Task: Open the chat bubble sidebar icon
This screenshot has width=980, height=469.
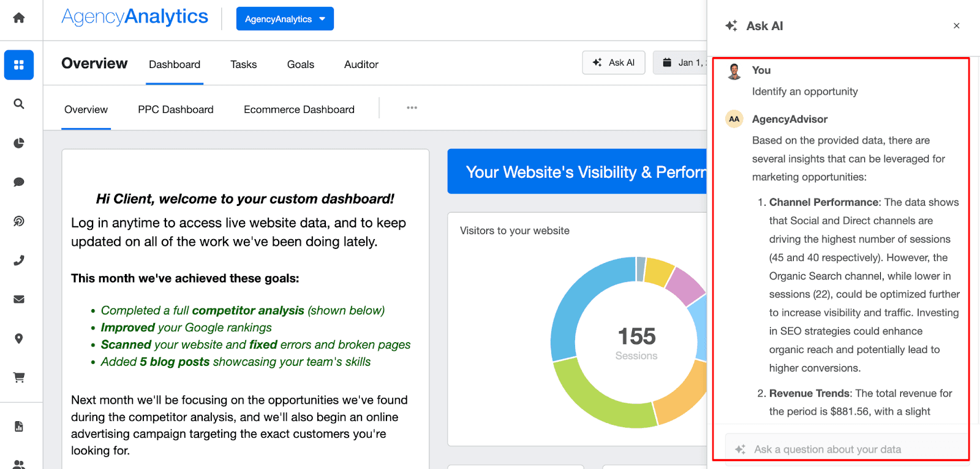Action: click(x=19, y=182)
